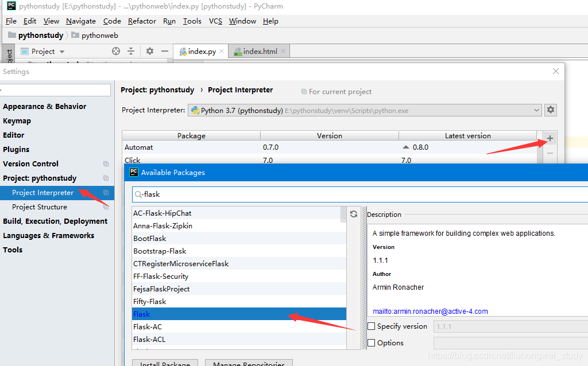Click the remove package minus icon
Screen dimensions: 588x366
(550, 153)
